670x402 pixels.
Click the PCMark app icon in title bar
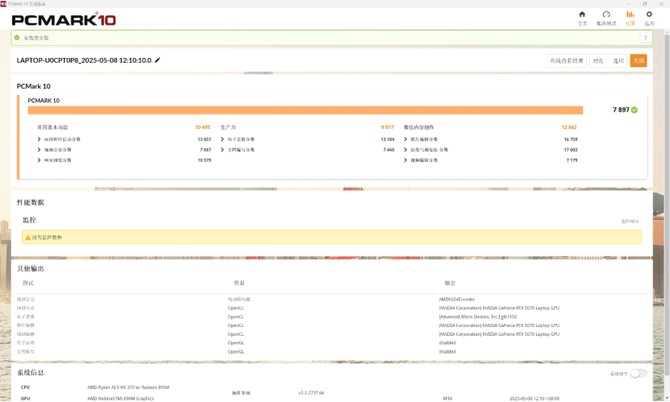[3, 3]
